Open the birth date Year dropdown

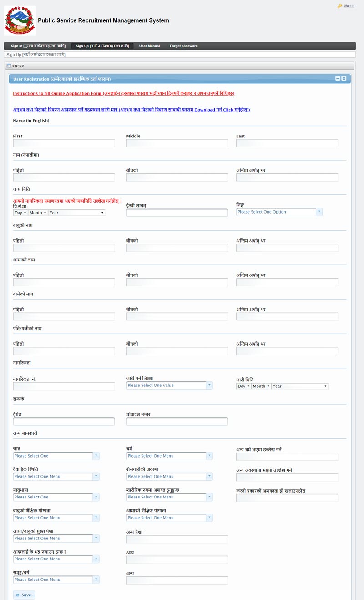(76, 213)
